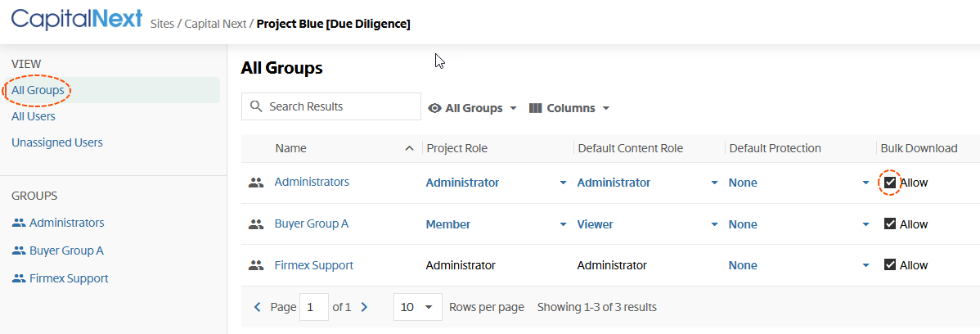980x334 pixels.
Task: Open the All Groups filter dropdown
Action: click(x=473, y=108)
